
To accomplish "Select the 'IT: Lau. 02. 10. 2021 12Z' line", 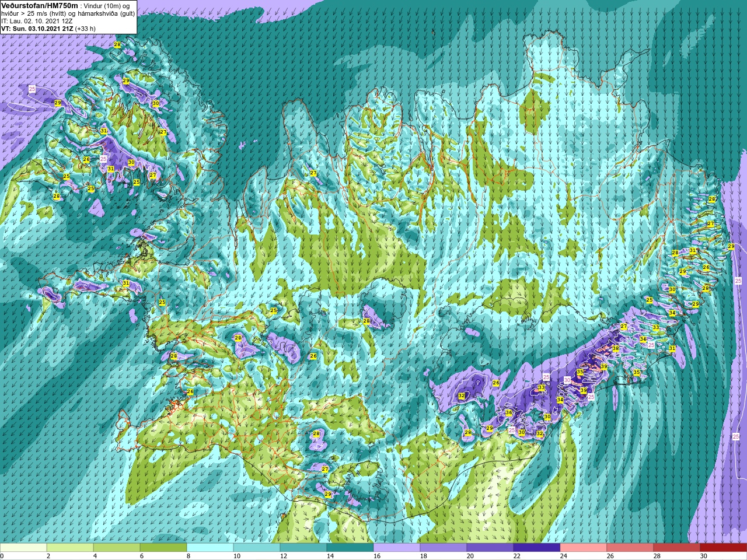I will (37, 20).
